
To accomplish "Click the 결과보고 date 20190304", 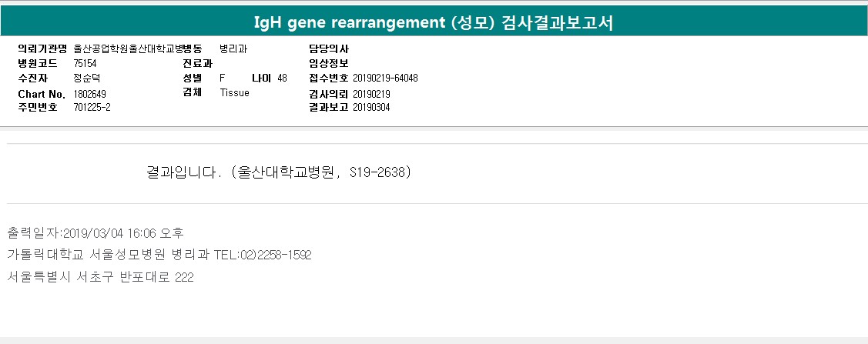I will tap(371, 107).
